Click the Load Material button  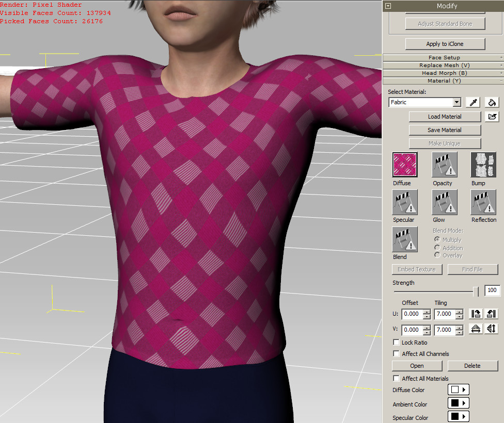coord(445,117)
